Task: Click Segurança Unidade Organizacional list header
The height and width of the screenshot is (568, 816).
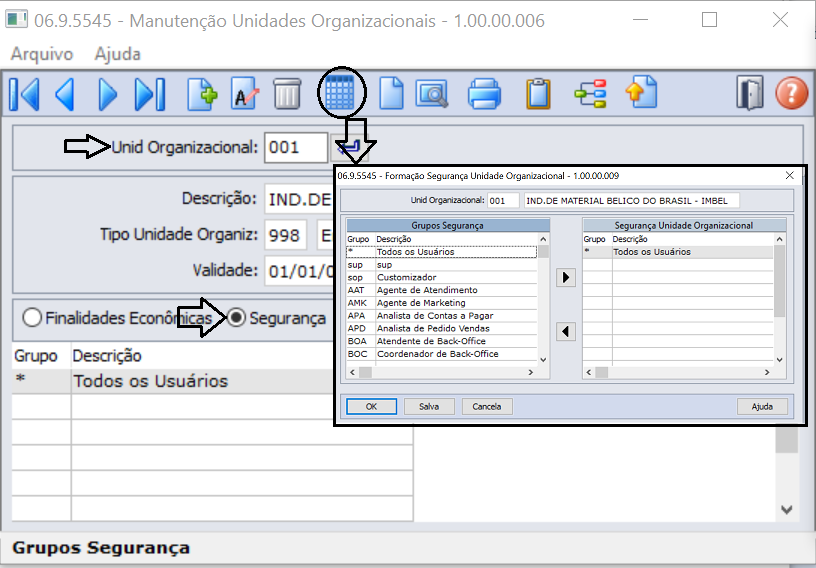Action: (x=684, y=225)
